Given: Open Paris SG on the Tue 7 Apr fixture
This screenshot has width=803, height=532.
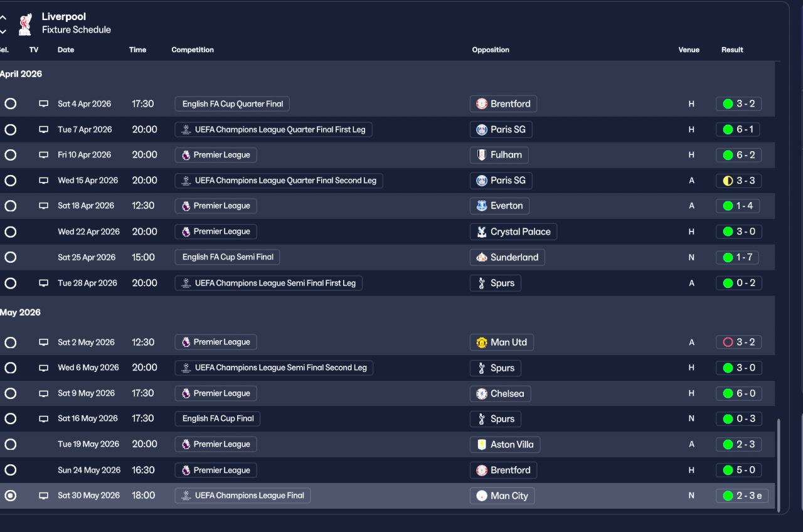Looking at the screenshot, I should tap(501, 130).
